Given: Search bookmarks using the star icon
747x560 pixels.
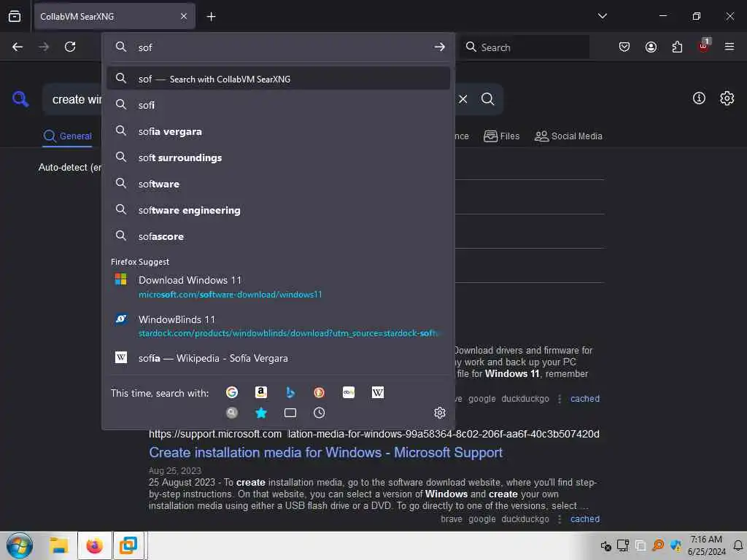Looking at the screenshot, I should pos(261,413).
